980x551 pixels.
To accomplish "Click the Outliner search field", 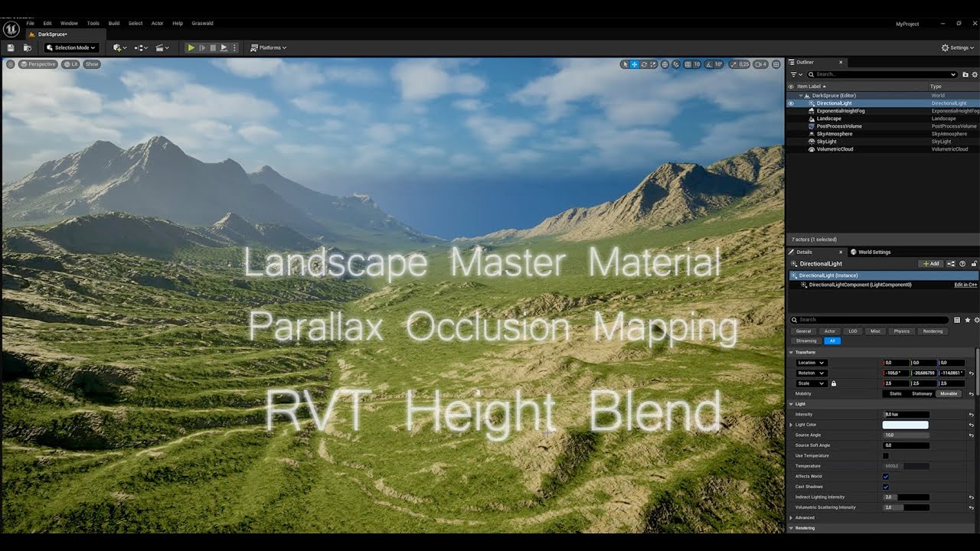I will (881, 74).
